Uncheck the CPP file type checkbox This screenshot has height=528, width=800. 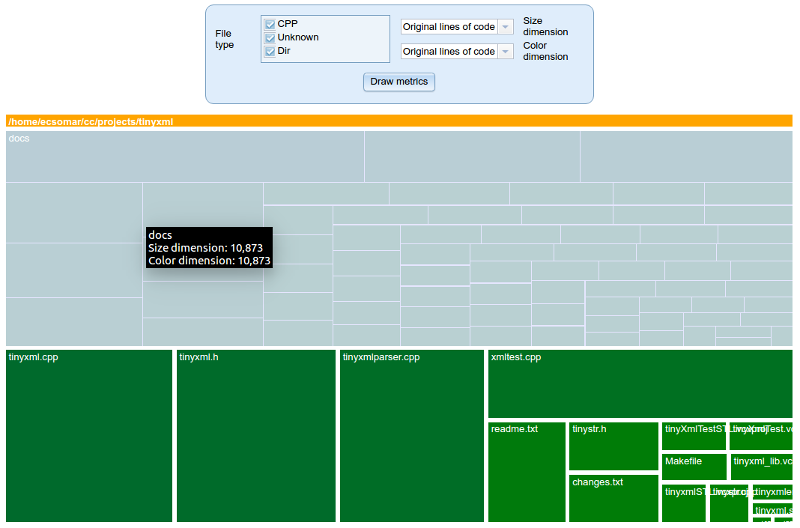point(270,24)
